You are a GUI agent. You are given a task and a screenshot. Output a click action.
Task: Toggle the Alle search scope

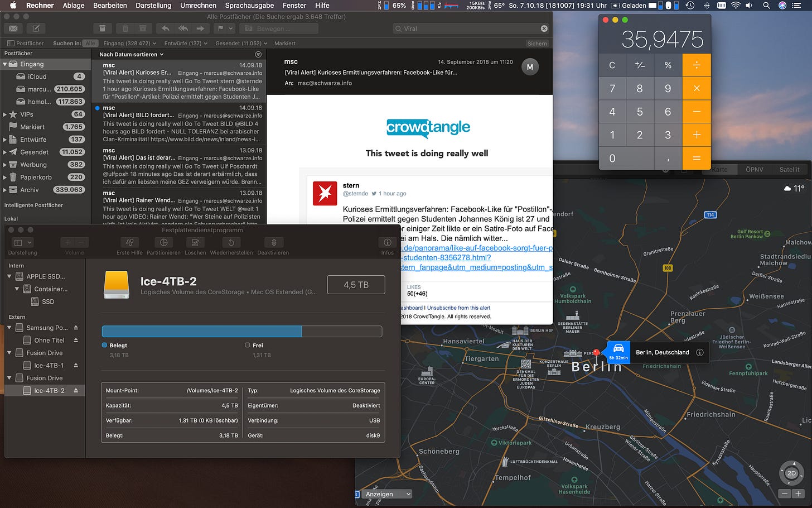pyautogui.click(x=90, y=43)
